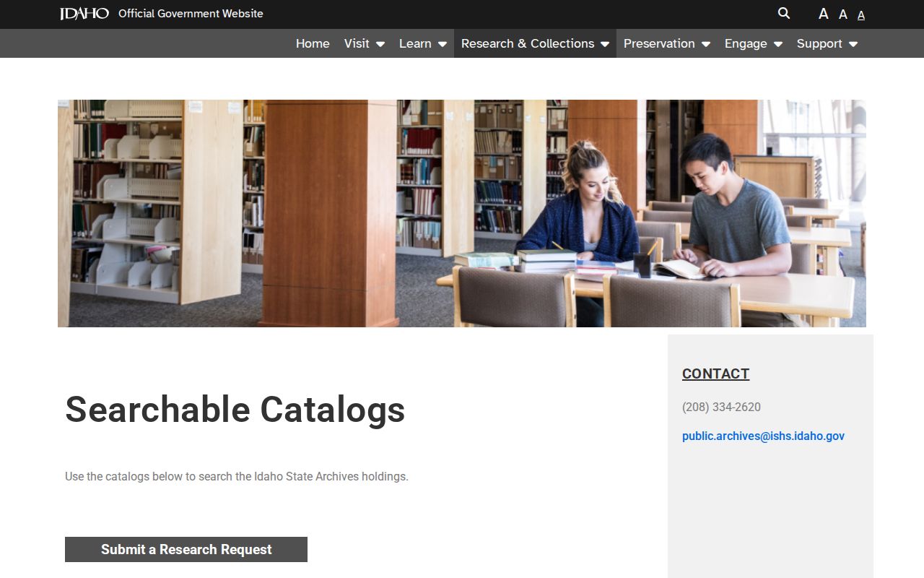The image size is (924, 578).
Task: Click the Idaho logo in header
Action: 84,14
